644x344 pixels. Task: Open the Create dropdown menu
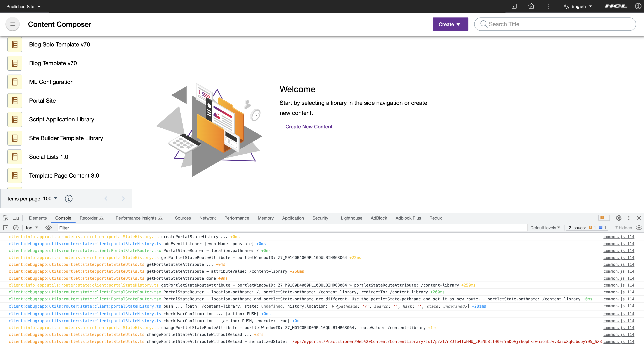point(450,24)
